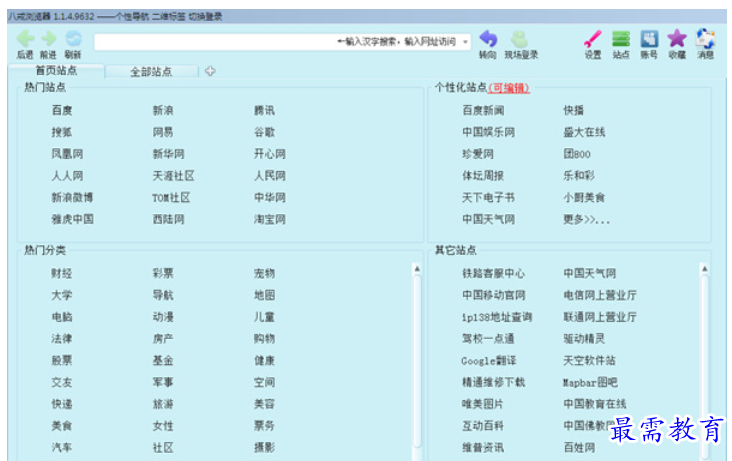Switch to the 全部站点 tab
Viewport: 732px width, 461px height.
pos(151,71)
